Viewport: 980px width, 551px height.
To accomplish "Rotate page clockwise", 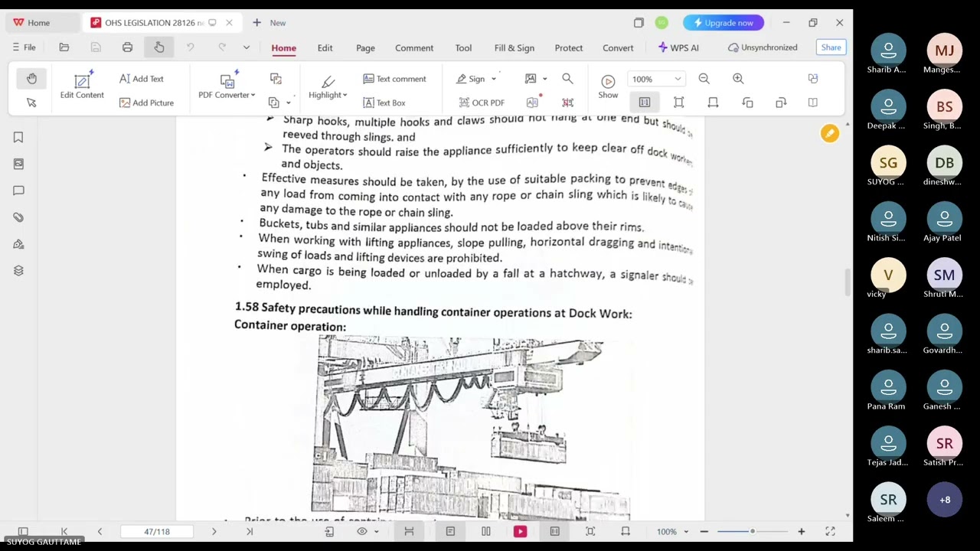I will pos(781,103).
